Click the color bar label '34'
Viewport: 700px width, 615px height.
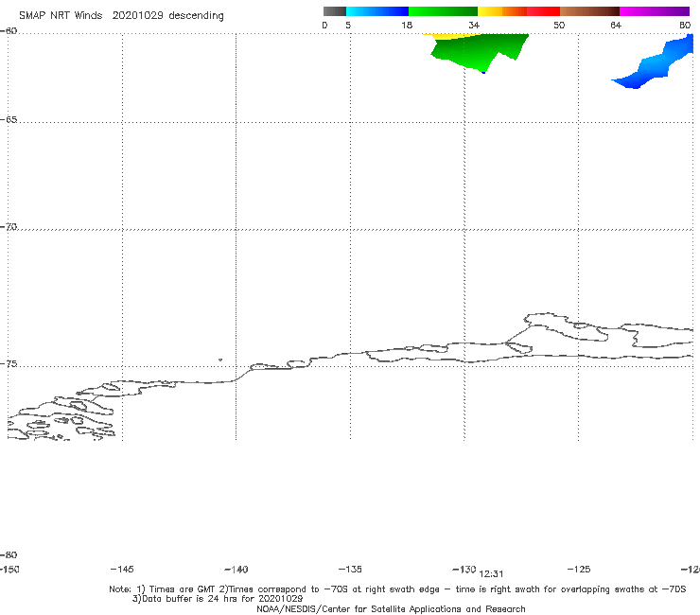474,26
